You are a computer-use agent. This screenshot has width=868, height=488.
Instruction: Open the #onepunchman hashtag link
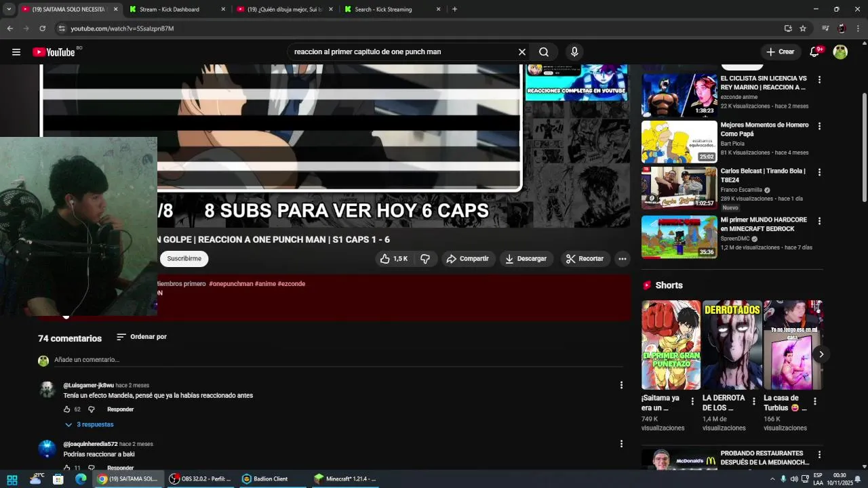point(231,284)
